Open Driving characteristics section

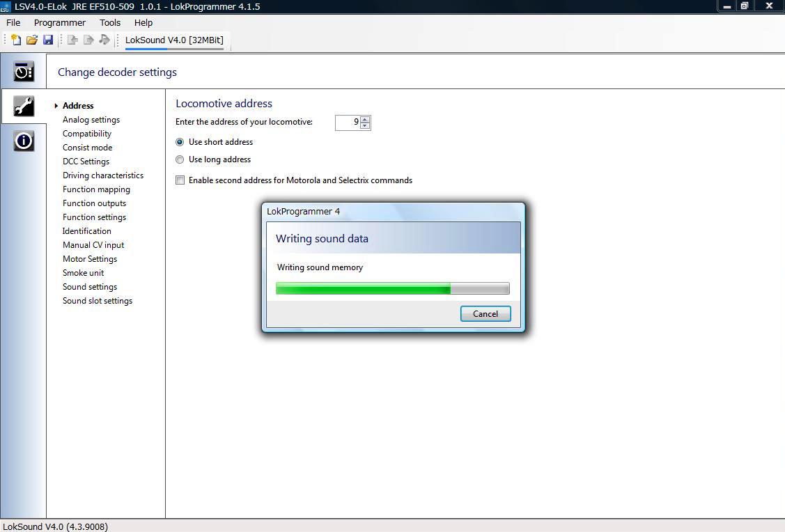pyautogui.click(x=103, y=175)
